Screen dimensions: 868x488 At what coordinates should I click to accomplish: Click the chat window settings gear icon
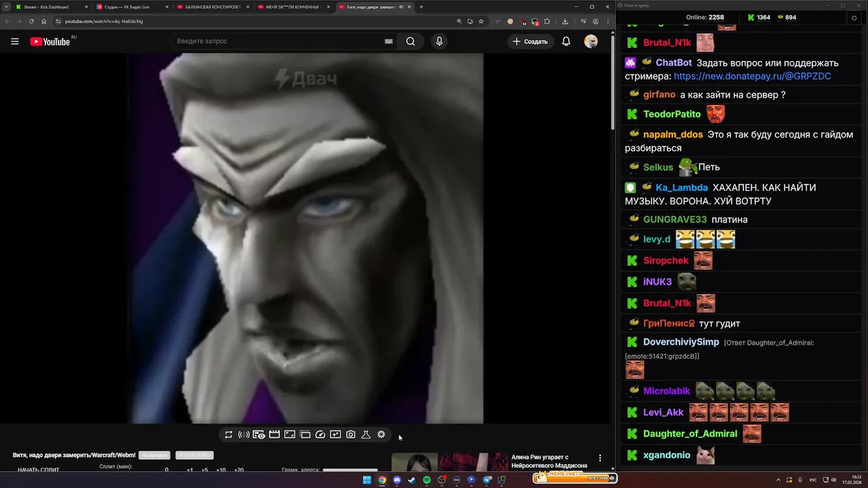[x=854, y=18]
